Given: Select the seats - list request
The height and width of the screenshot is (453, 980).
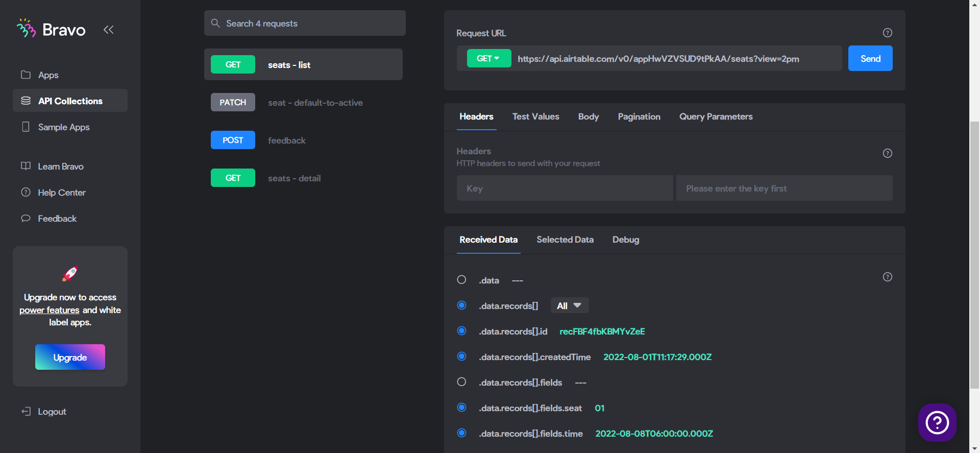Looking at the screenshot, I should [303, 64].
